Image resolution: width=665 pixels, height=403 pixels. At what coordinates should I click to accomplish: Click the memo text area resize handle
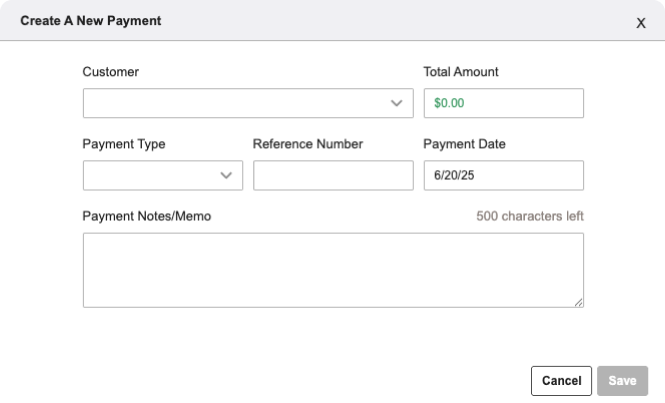pyautogui.click(x=578, y=302)
